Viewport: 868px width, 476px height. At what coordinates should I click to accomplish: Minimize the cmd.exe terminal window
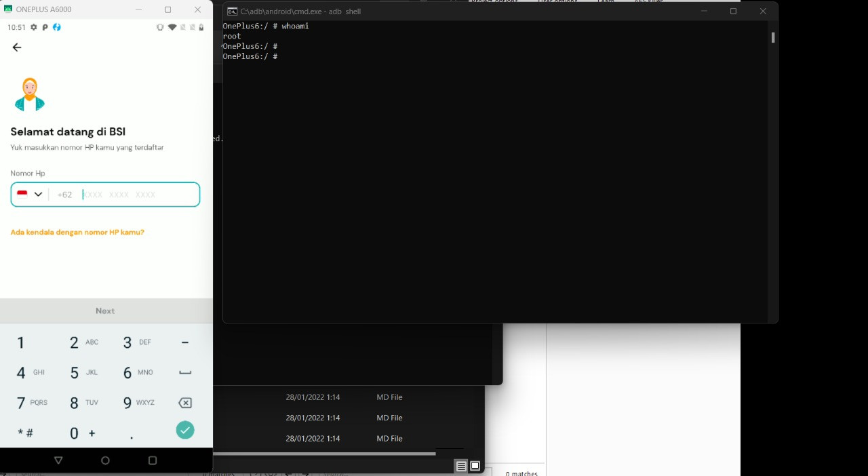pos(704,12)
